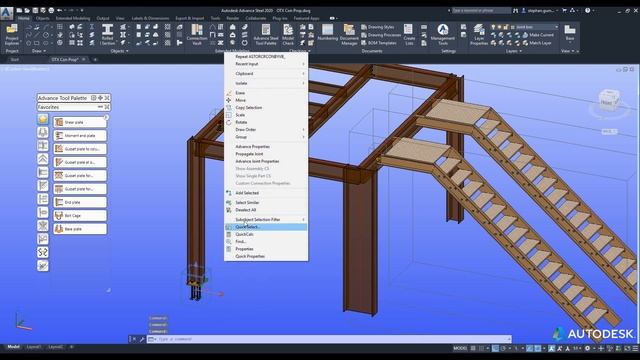Image resolution: width=640 pixels, height=360 pixels.
Task: Select the Favorites star category in palette
Action: point(43,119)
